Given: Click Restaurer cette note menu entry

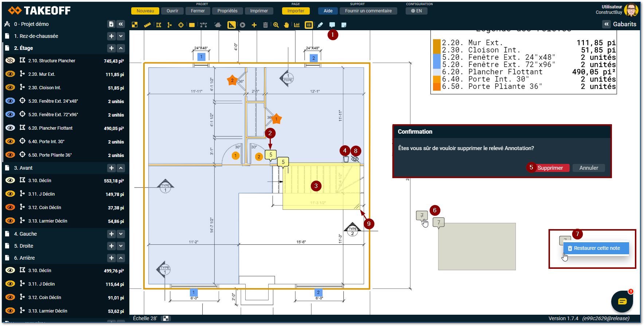Looking at the screenshot, I should pyautogui.click(x=596, y=248).
